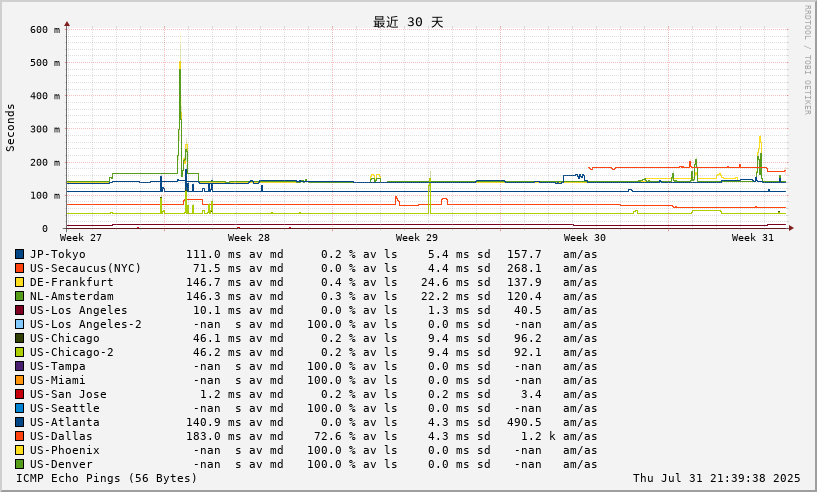
Task: Select the 'US-Miami' legend label
Action: [57, 381]
